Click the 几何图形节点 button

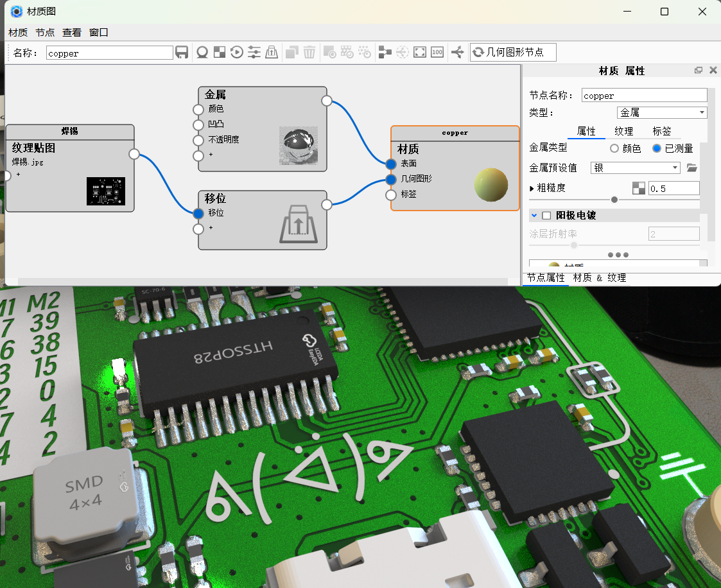click(x=513, y=53)
